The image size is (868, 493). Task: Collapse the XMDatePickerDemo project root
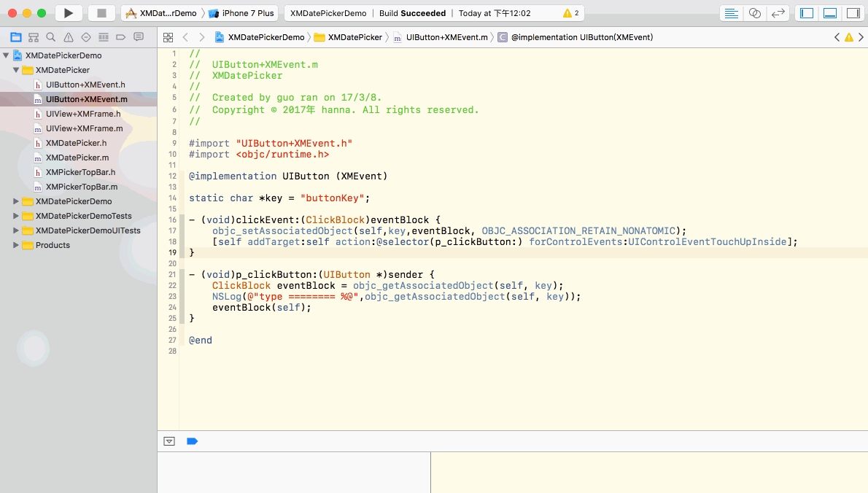coord(6,55)
